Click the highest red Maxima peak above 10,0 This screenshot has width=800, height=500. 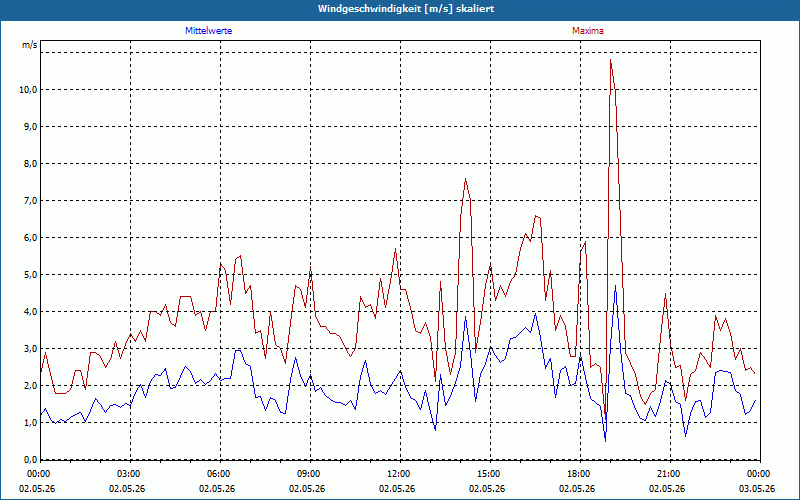(610, 60)
